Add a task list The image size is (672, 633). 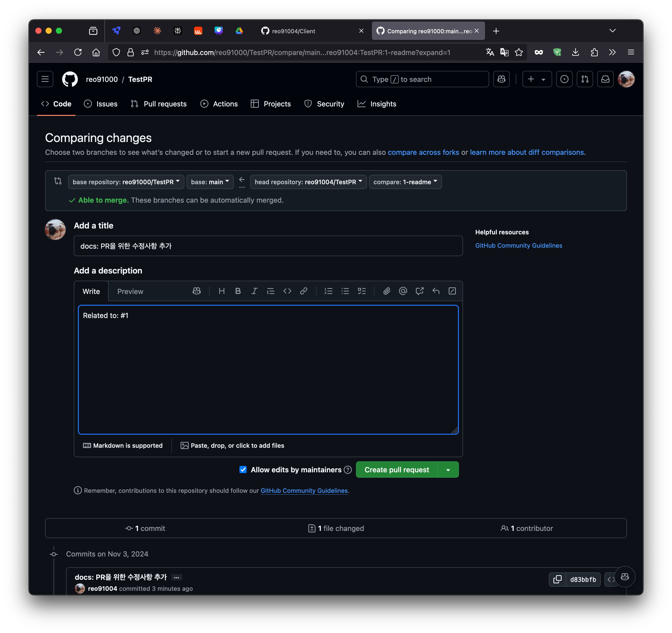[362, 291]
